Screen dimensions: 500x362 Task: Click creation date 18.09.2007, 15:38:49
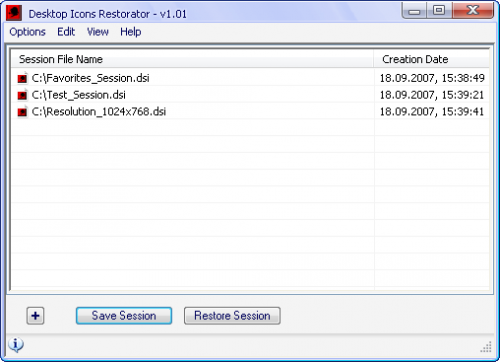coord(432,78)
